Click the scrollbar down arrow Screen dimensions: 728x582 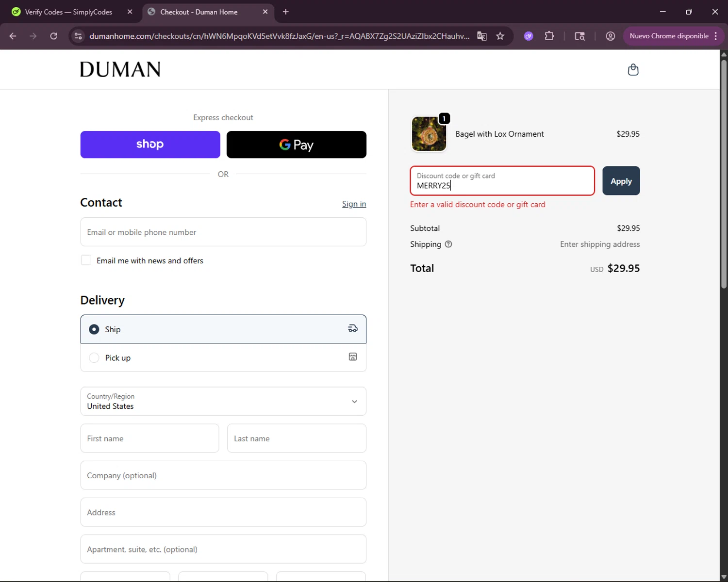click(x=724, y=577)
